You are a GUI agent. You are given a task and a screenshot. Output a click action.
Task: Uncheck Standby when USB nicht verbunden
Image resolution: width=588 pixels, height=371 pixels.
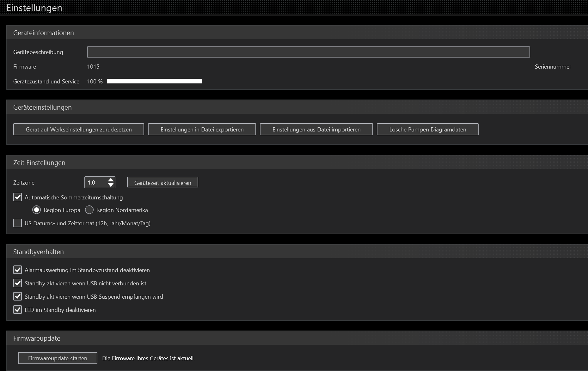click(18, 283)
